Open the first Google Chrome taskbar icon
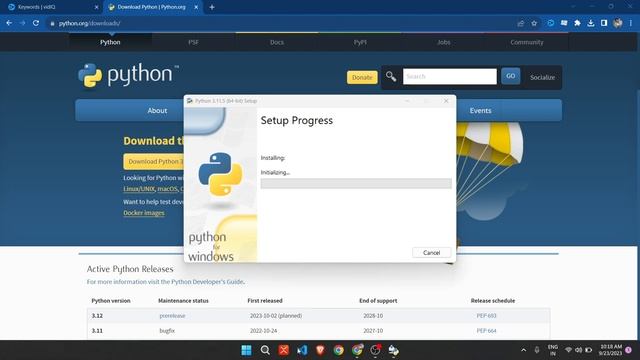Image resolution: width=640 pixels, height=360 pixels. (338, 350)
